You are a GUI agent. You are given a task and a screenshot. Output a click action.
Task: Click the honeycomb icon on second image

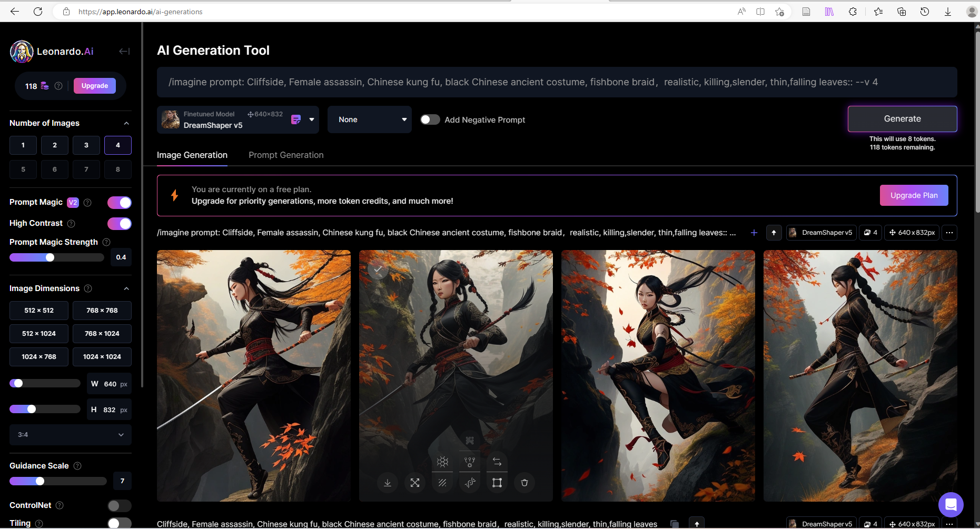pos(442,462)
